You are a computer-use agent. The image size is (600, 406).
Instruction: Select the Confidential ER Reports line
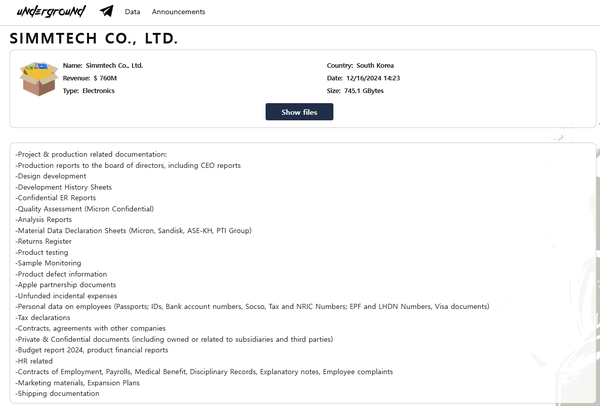56,198
